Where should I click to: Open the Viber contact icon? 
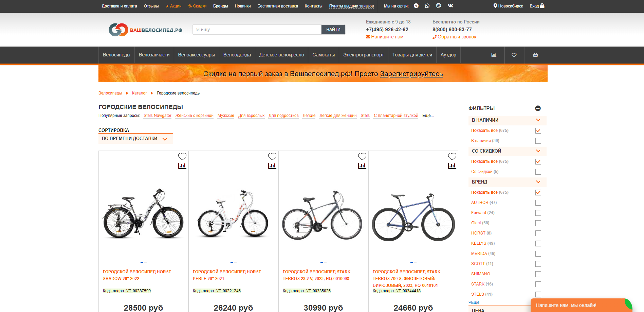[x=439, y=6]
